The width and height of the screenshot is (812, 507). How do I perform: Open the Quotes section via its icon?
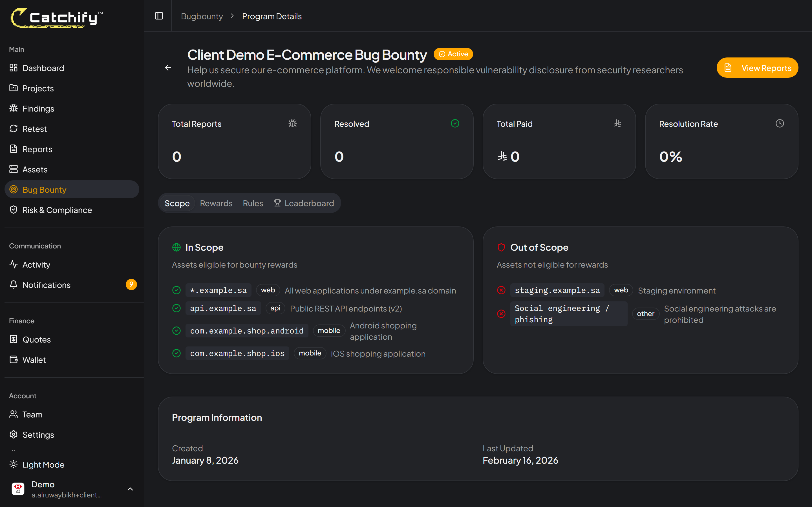(x=14, y=339)
